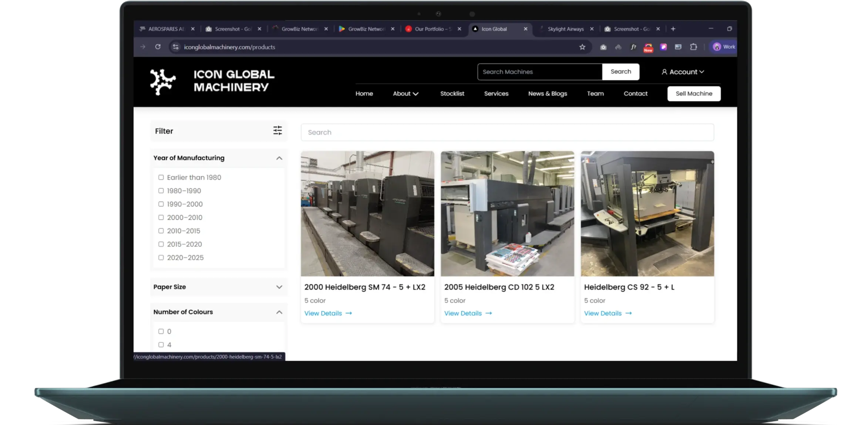Screen dimensions: 868x425
Task: Switch to the Skylight Airways tab
Action: (565, 29)
